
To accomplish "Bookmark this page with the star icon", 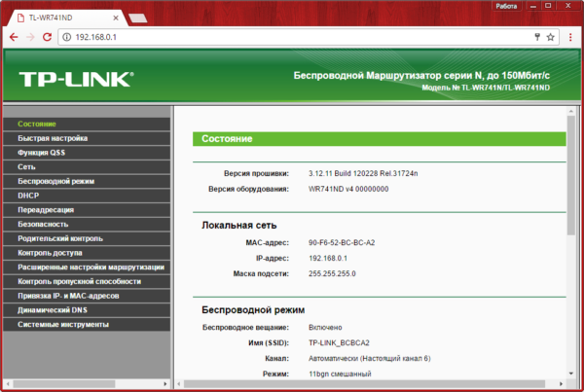I will 551,37.
